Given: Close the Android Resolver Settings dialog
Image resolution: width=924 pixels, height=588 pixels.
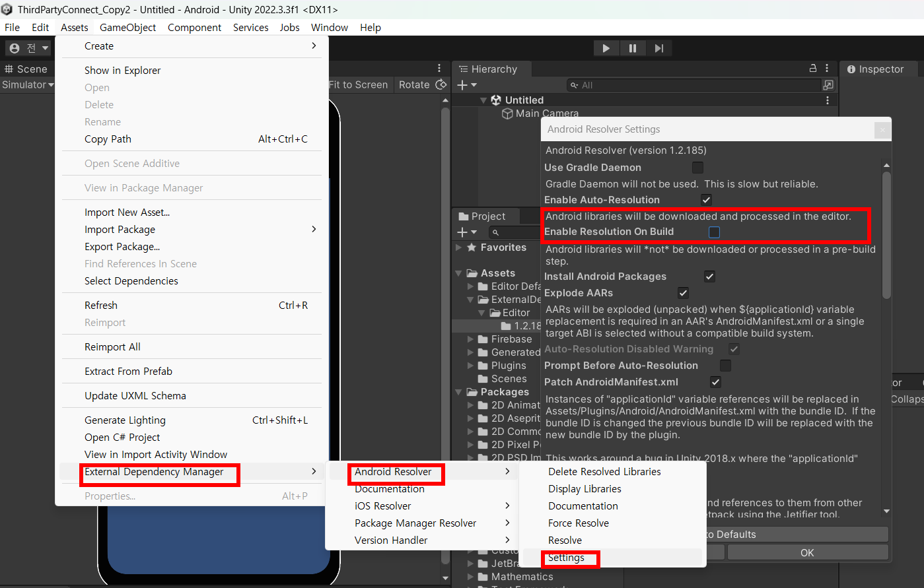Looking at the screenshot, I should [x=882, y=130].
